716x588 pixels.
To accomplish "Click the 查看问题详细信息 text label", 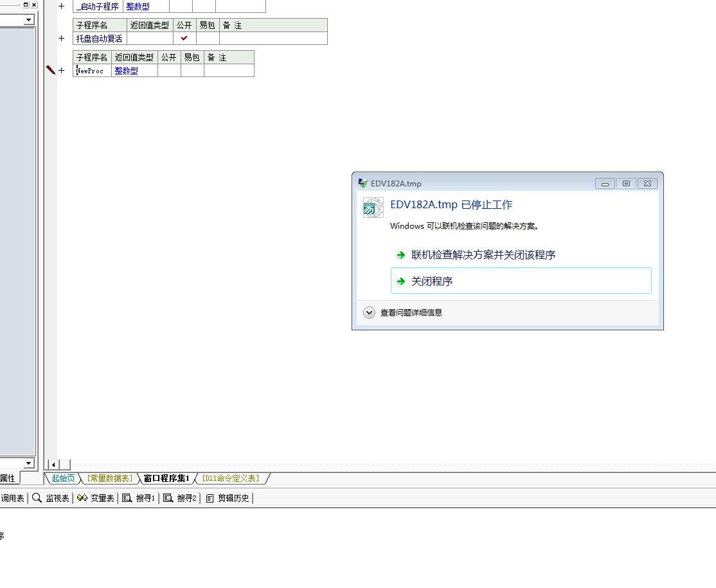I will point(411,313).
